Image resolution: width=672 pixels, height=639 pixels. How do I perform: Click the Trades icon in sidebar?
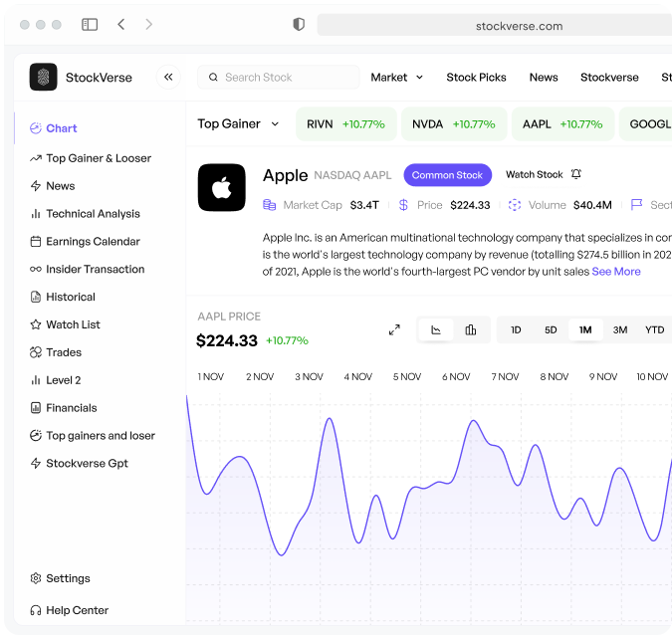(36, 352)
